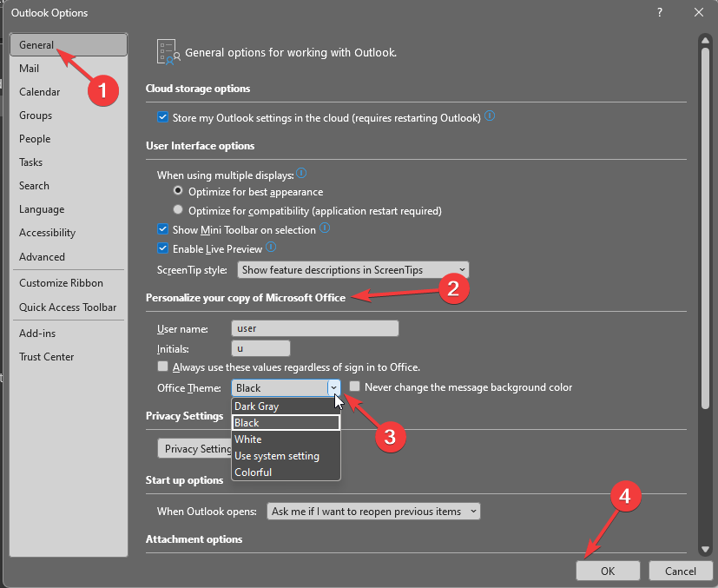Enable Never change message background color
The width and height of the screenshot is (718, 588).
(x=354, y=387)
